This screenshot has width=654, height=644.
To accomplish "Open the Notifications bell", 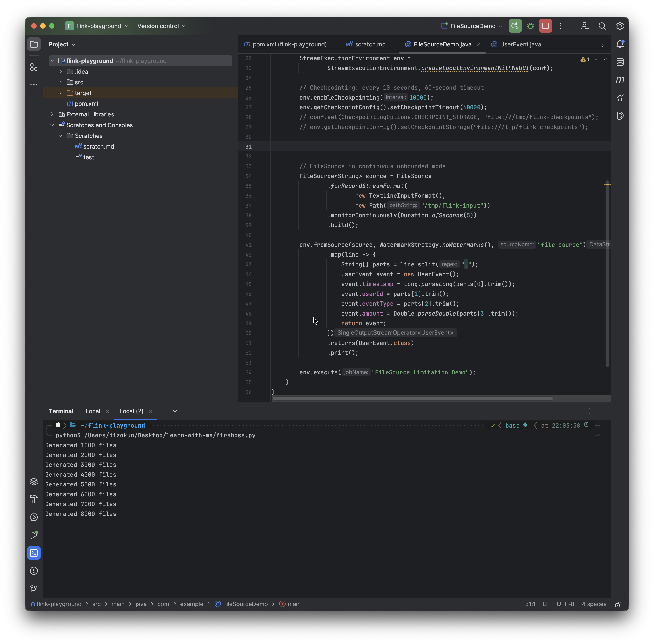I will click(x=620, y=44).
